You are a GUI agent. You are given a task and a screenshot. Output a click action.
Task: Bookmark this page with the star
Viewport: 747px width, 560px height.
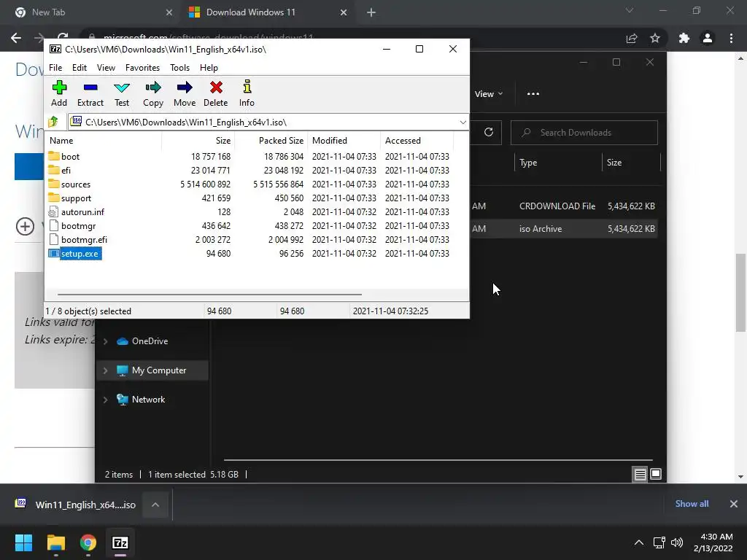coord(655,38)
